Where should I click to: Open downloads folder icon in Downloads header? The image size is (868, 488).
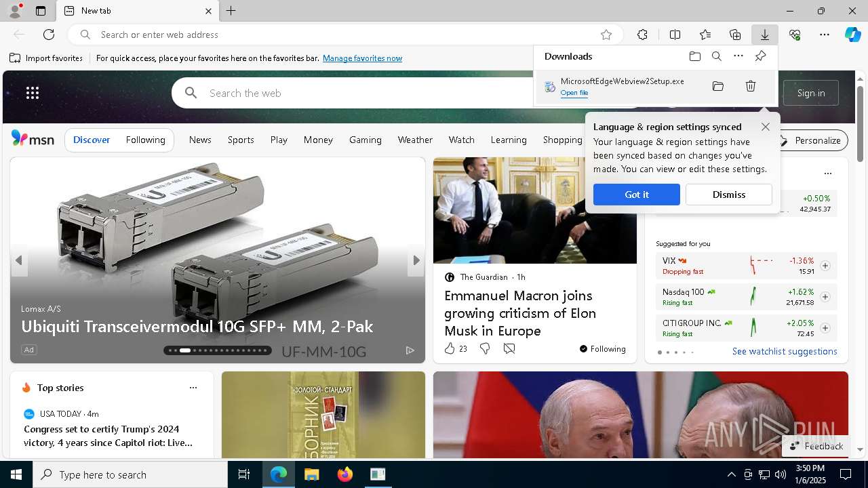[x=695, y=56]
